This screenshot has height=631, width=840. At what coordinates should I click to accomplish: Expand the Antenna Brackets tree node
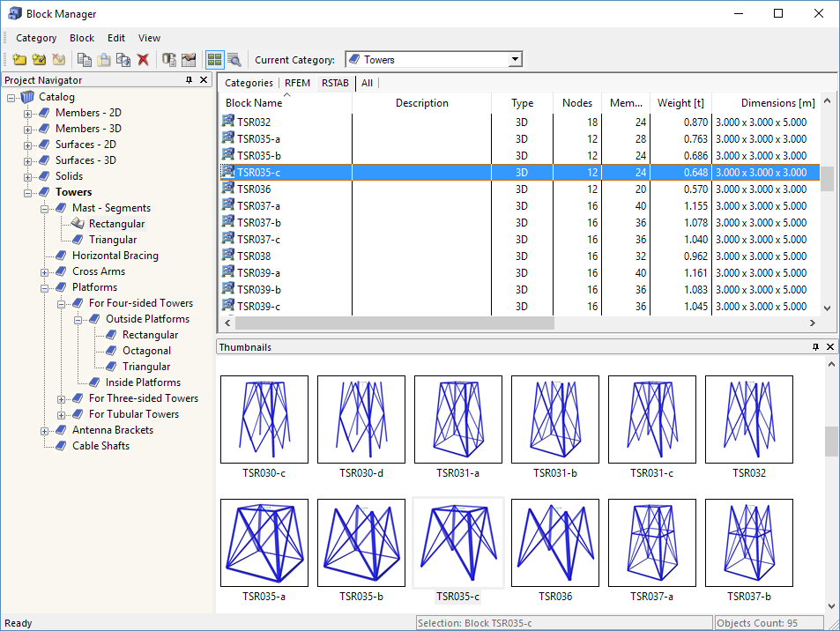[x=45, y=430]
